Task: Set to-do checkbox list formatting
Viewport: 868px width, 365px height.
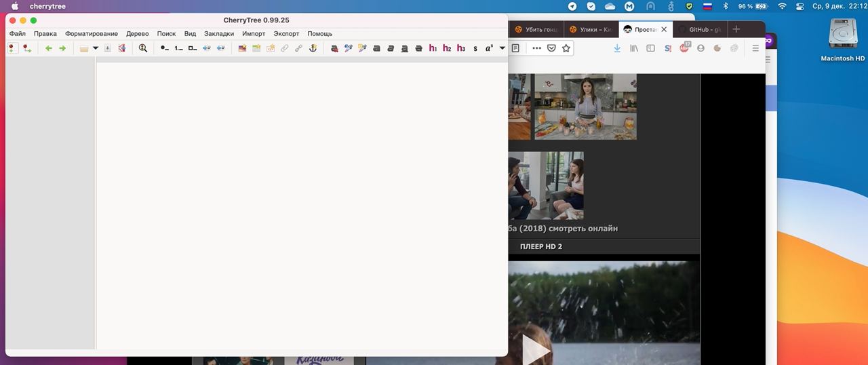Action: click(x=193, y=48)
